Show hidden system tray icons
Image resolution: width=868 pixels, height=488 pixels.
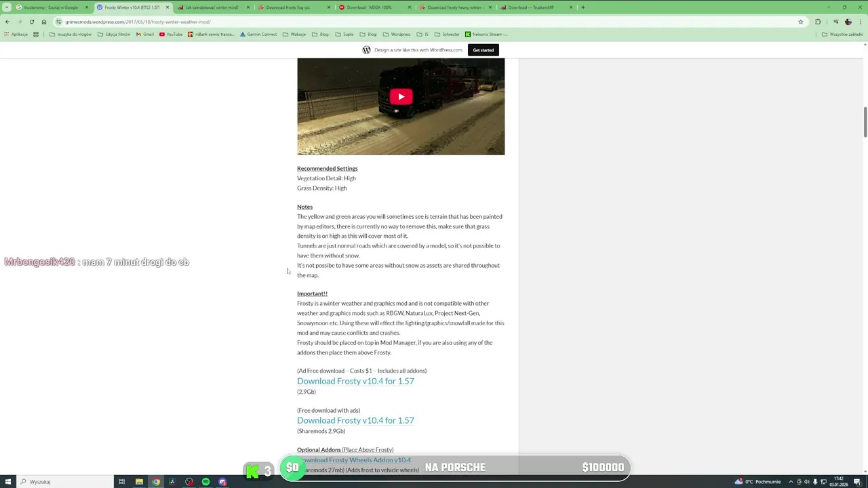791,482
